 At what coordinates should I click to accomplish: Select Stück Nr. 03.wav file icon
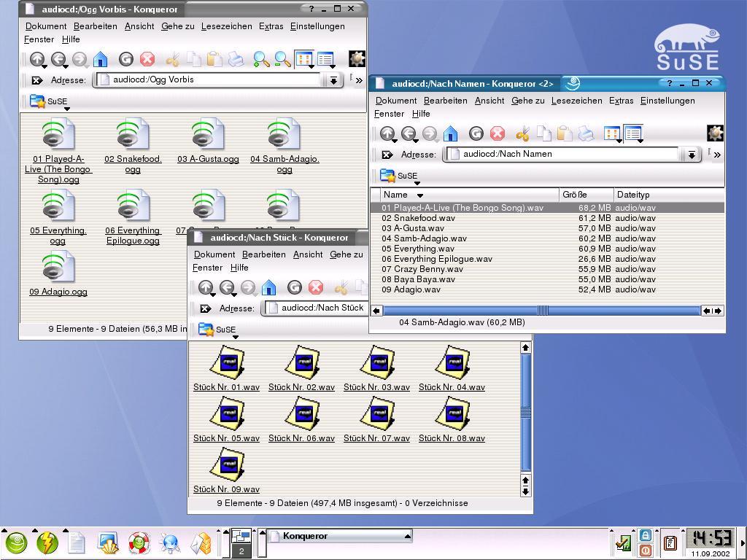click(x=377, y=362)
